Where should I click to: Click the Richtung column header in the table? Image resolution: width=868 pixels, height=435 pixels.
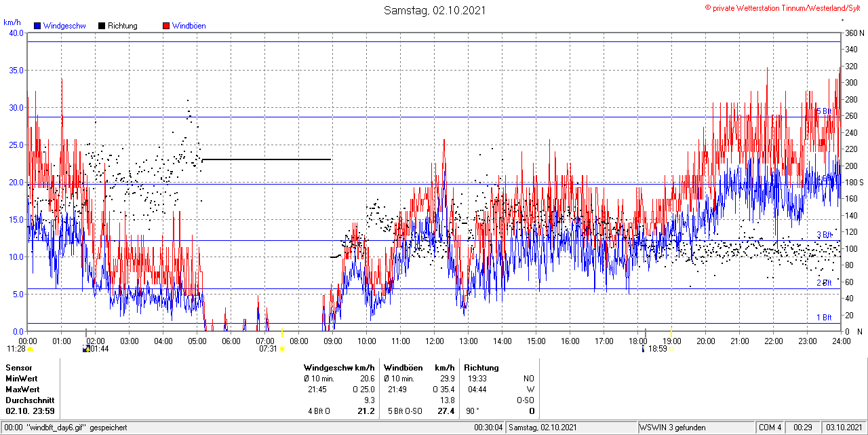pos(481,368)
